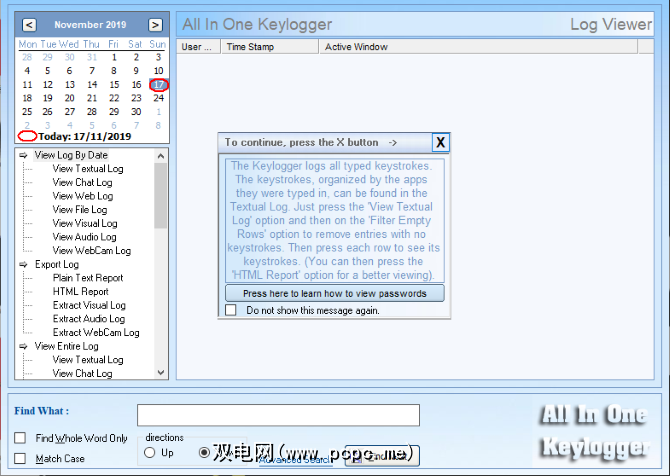Image resolution: width=670 pixels, height=476 pixels.
Task: Pick date 22 in the calendar
Action: [x=114, y=98]
